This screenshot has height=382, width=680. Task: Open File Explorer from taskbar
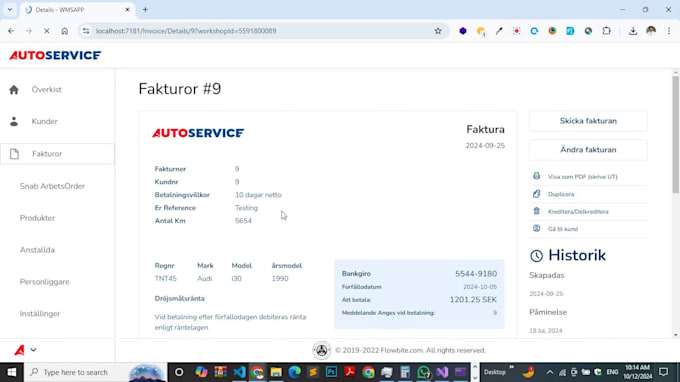[276, 372]
